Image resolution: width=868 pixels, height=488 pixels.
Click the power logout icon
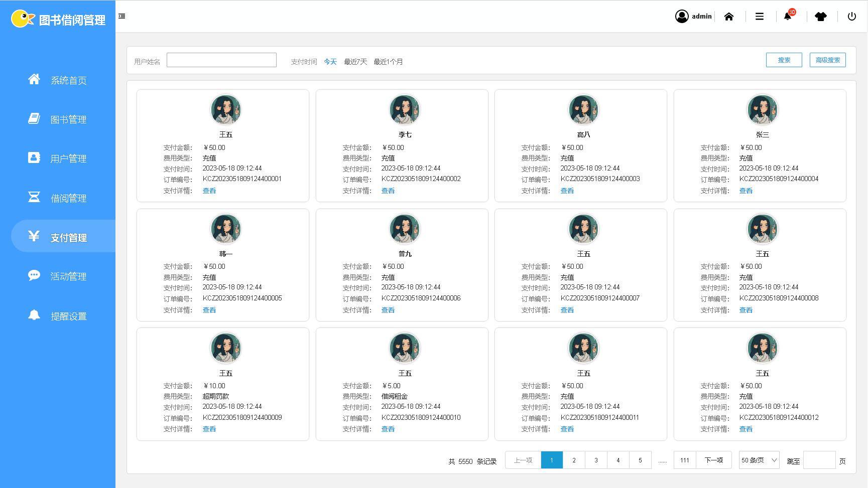click(x=851, y=17)
